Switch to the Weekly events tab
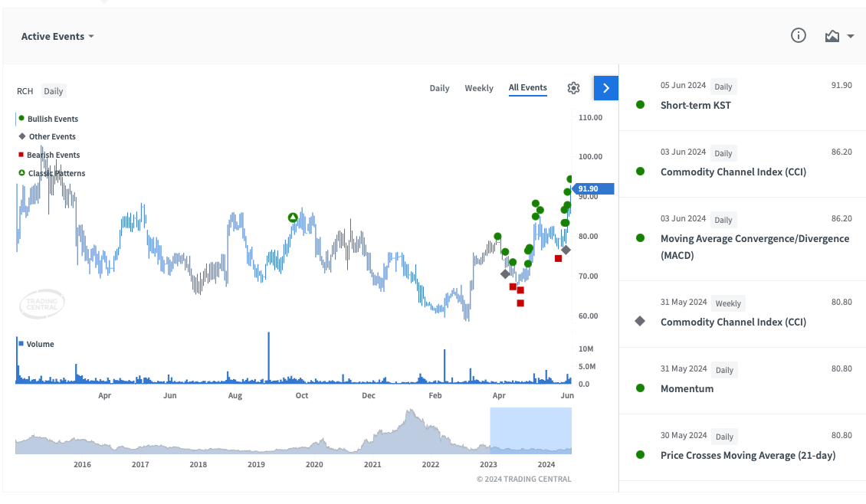This screenshot has height=504, width=866. (479, 88)
